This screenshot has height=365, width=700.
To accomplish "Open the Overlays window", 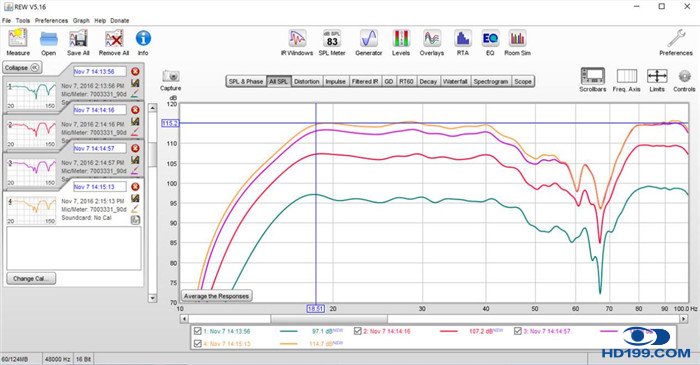I will [432, 43].
